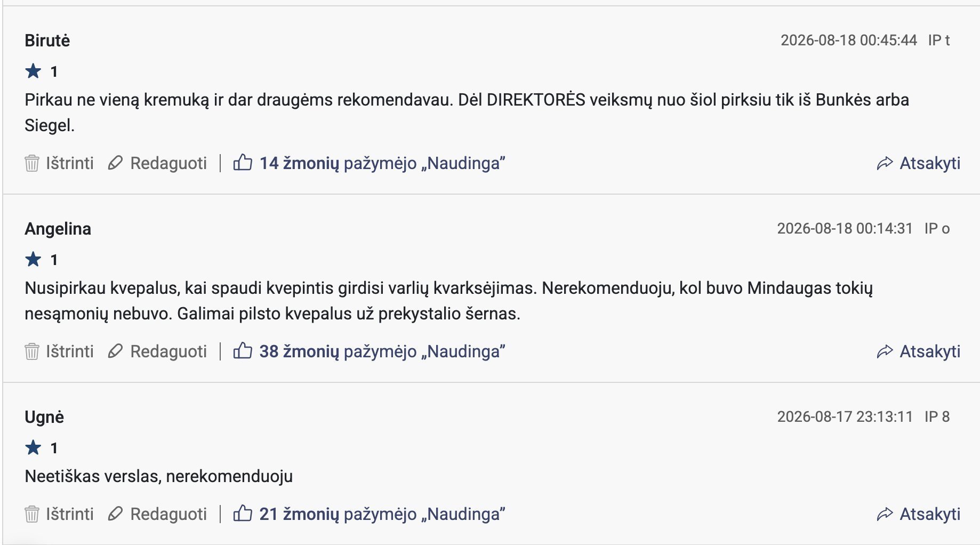This screenshot has height=545, width=980.
Task: Click thumbs-up icon on Angelina's review
Action: (x=243, y=350)
